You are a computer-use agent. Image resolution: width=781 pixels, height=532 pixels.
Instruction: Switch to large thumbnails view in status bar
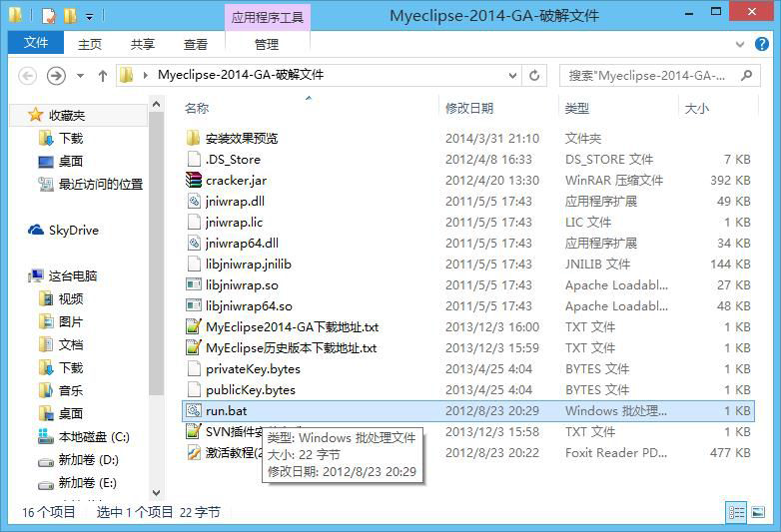(761, 513)
